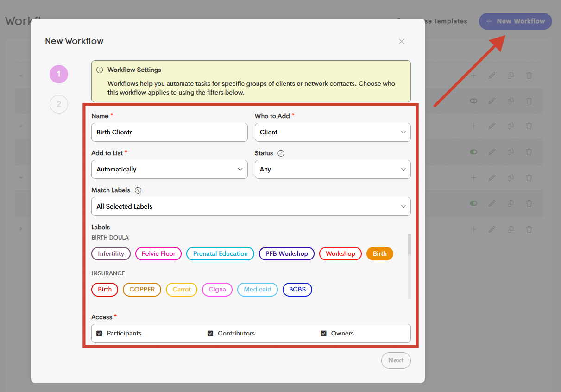Select the BCBS insurance label
The width and height of the screenshot is (561, 392).
(x=297, y=290)
